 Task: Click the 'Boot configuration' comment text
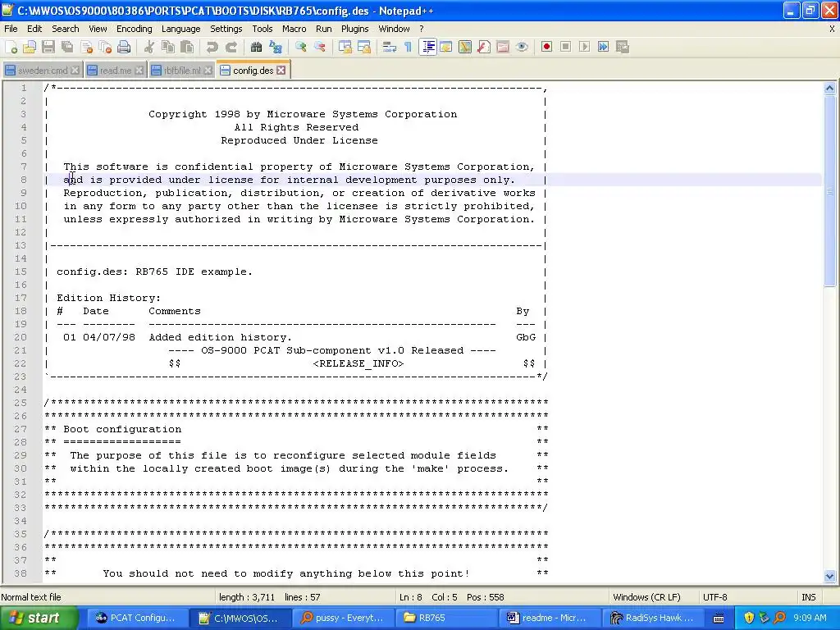122,429
